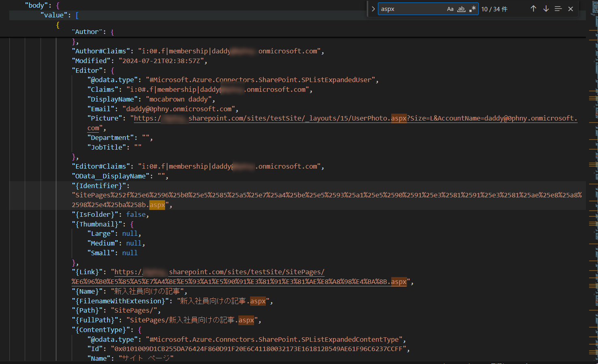The width and height of the screenshot is (598, 364).
Task: Click the "{Path}" SitePages/ value
Action: 134,311
